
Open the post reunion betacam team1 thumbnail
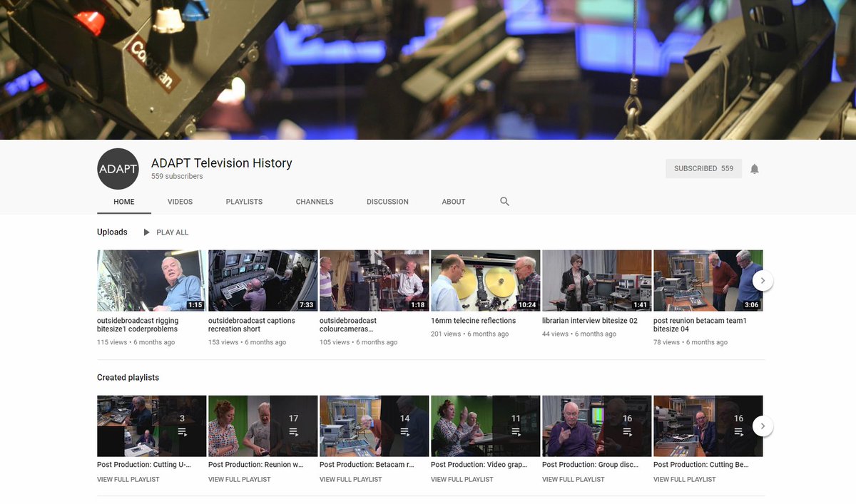point(708,281)
